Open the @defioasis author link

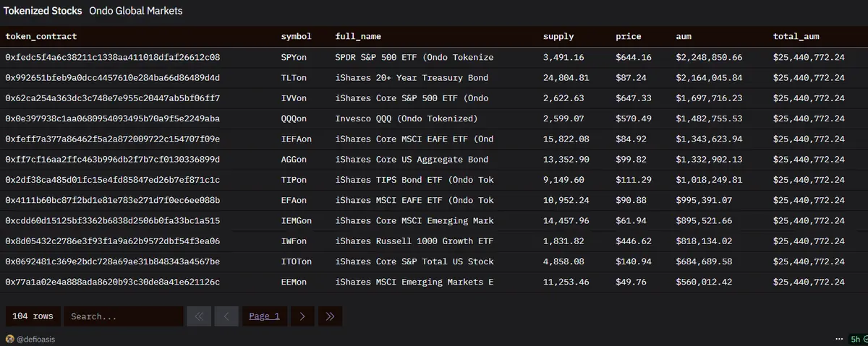(x=37, y=338)
